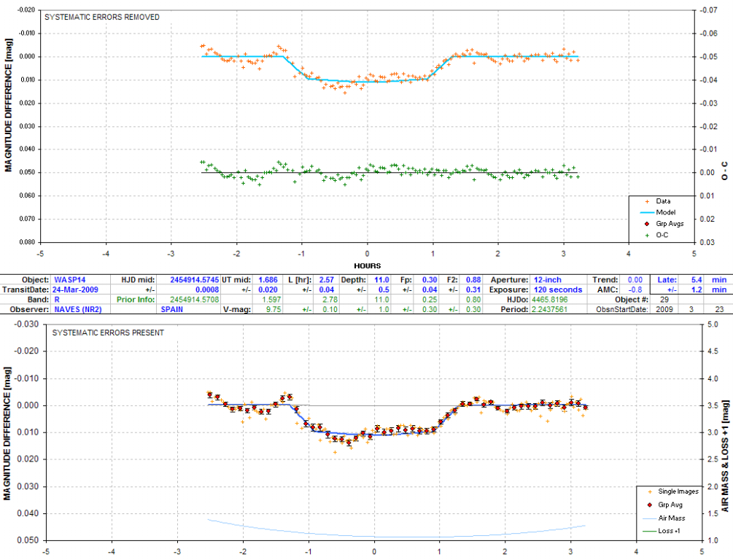Select the HJDo value "4465.8196"
The height and width of the screenshot is (560, 733).
[x=550, y=299]
